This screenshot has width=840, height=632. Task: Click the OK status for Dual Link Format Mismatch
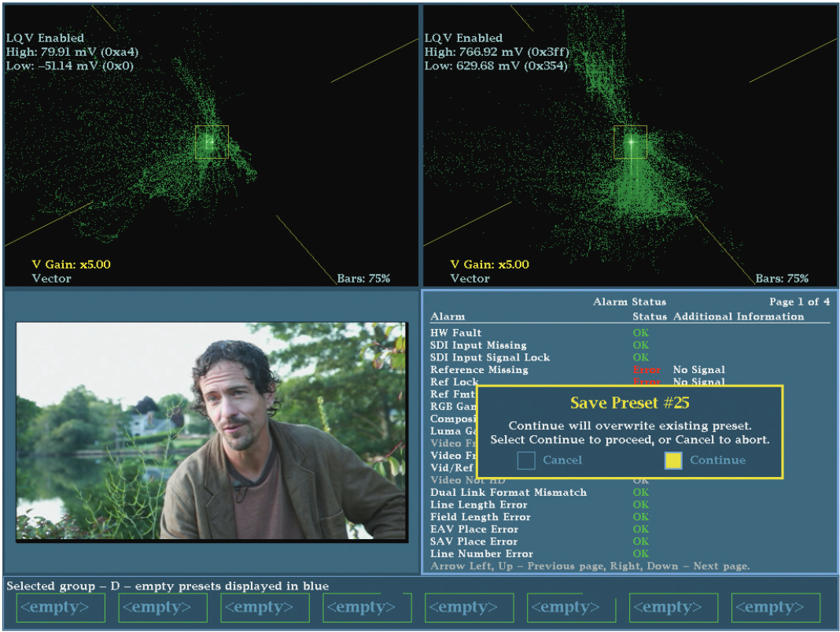(x=641, y=493)
